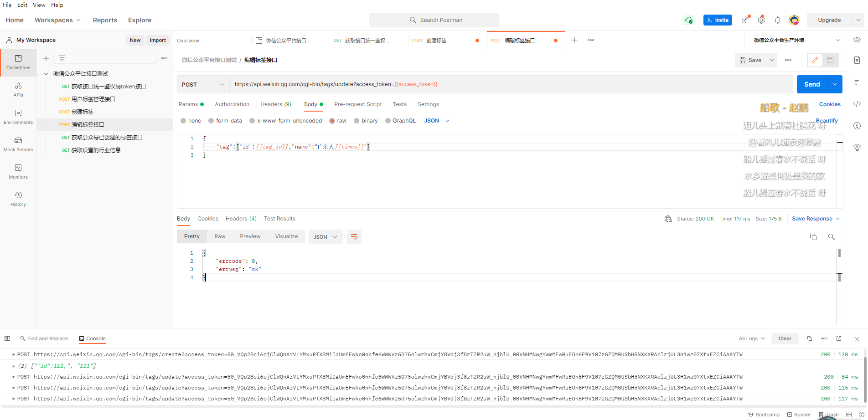The image size is (868, 420).
Task: Open tab options three-dot menu
Action: point(591,40)
